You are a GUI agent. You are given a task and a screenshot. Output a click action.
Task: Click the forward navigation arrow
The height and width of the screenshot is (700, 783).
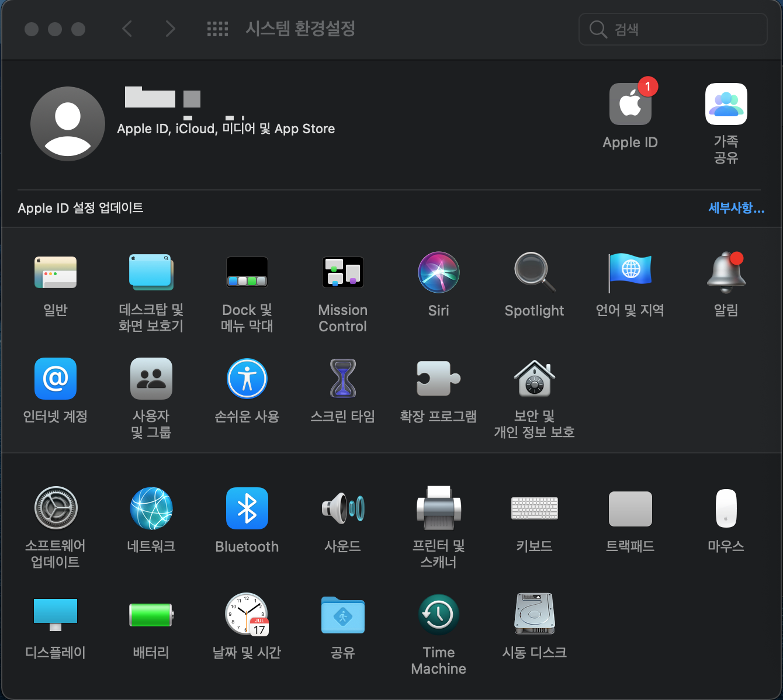(170, 29)
